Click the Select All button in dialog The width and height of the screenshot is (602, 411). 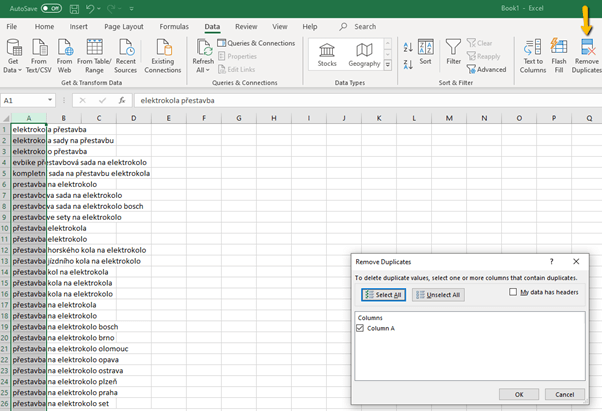tap(383, 295)
